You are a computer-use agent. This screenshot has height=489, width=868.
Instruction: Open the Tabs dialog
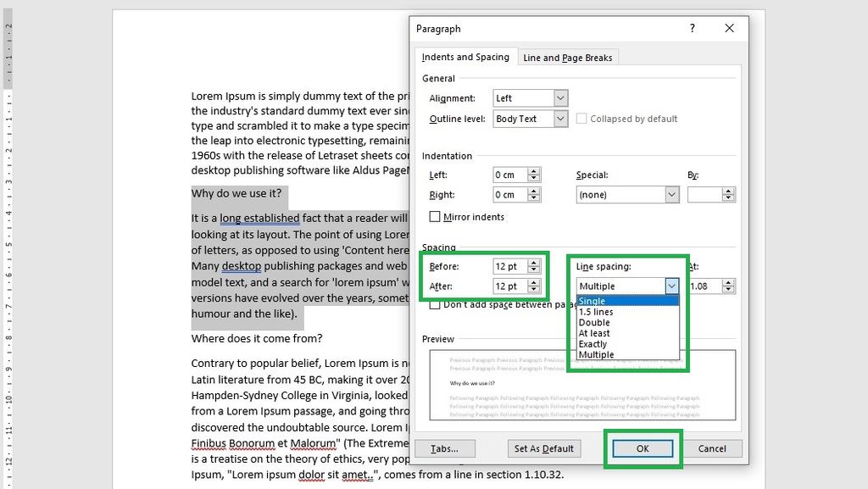pos(445,448)
